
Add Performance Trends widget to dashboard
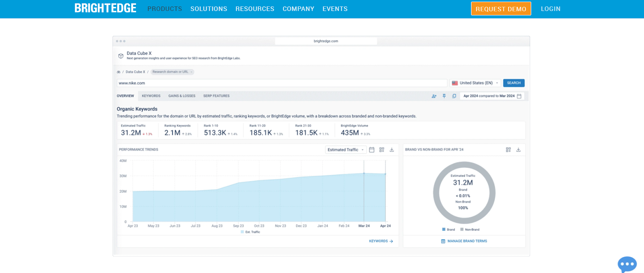coord(382,150)
